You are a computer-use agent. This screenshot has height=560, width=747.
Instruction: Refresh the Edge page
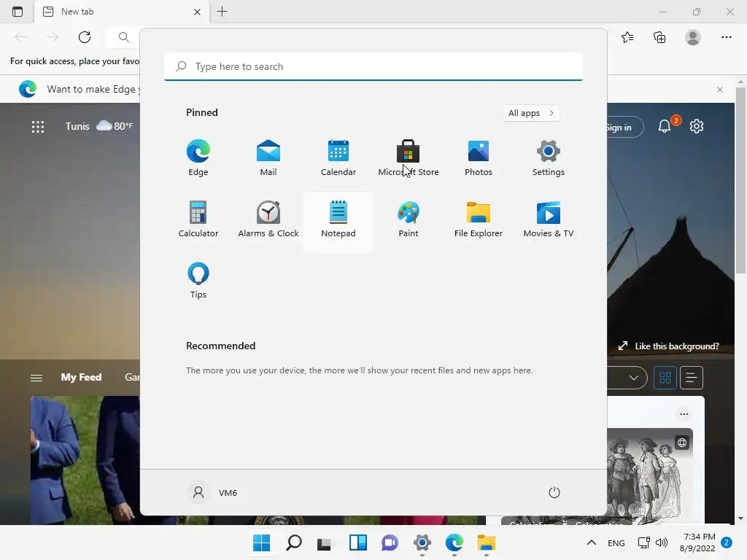click(x=85, y=37)
